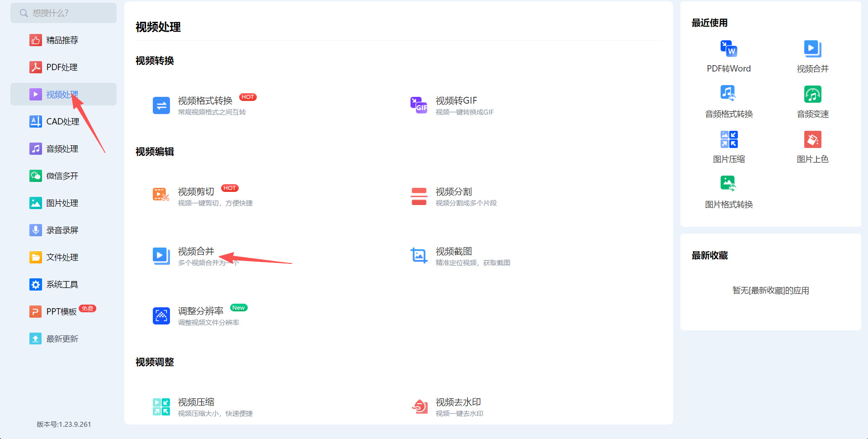Launch PDF转Word from recent icons
The height and width of the screenshot is (439, 868).
(x=729, y=48)
